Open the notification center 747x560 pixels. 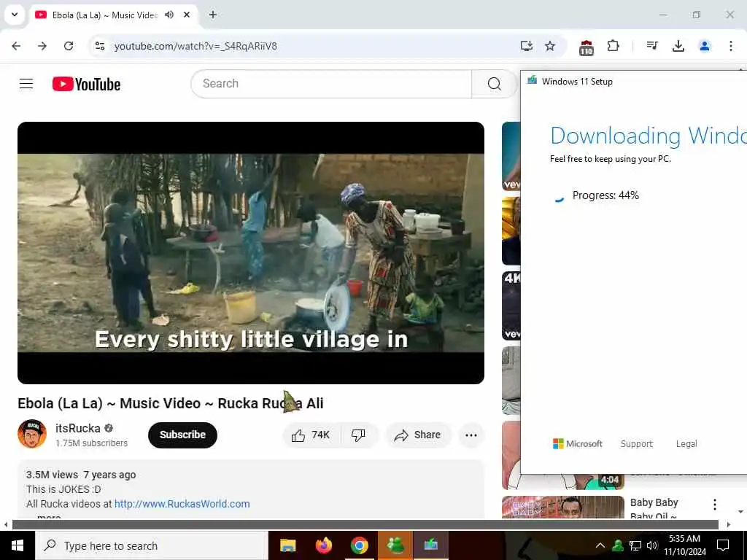pyautogui.click(x=723, y=545)
